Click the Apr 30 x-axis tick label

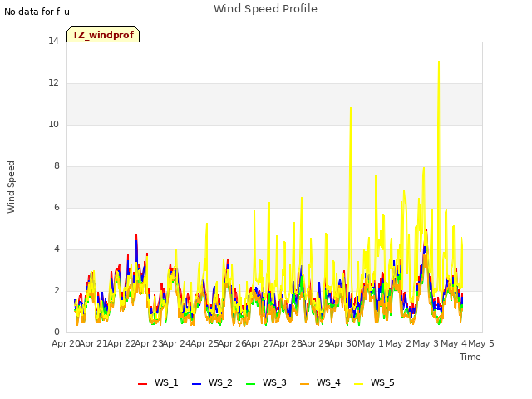343,343
